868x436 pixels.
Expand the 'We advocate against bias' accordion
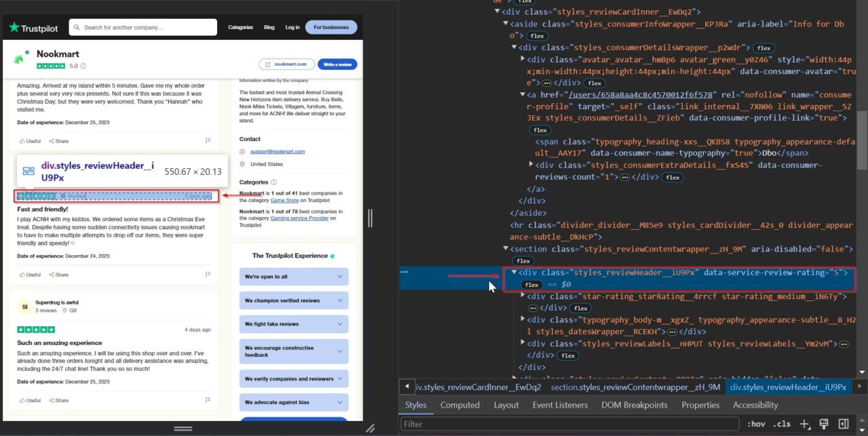click(294, 402)
